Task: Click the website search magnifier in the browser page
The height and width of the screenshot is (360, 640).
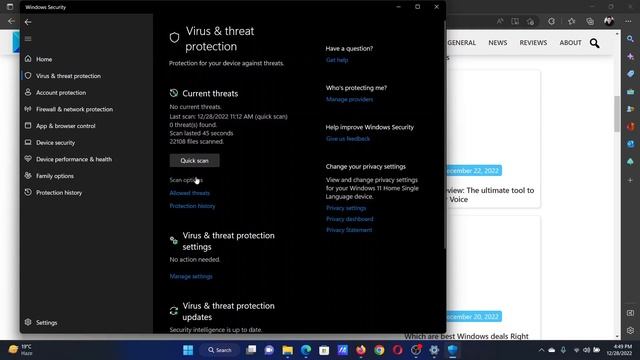Action: click(594, 43)
